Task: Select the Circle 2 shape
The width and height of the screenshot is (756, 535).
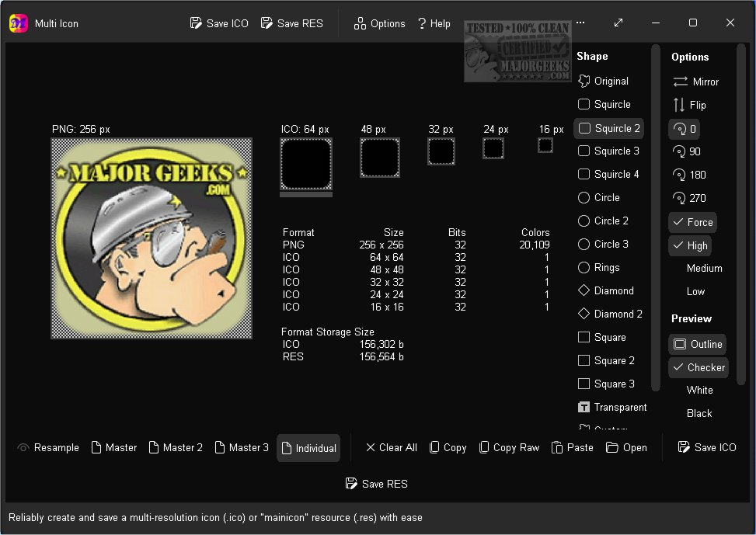Action: pyautogui.click(x=603, y=221)
